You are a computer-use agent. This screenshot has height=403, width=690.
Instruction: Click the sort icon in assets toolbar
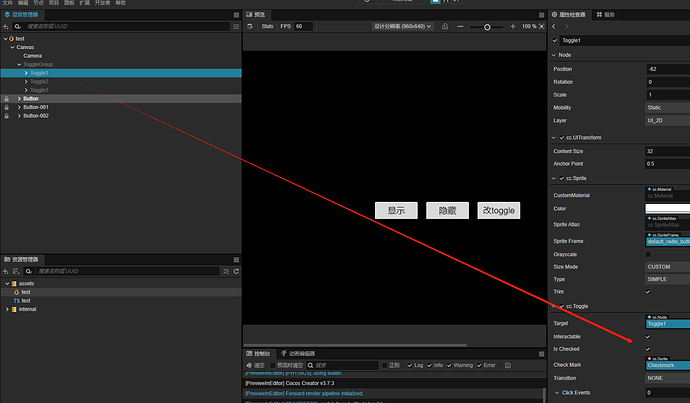[16, 271]
